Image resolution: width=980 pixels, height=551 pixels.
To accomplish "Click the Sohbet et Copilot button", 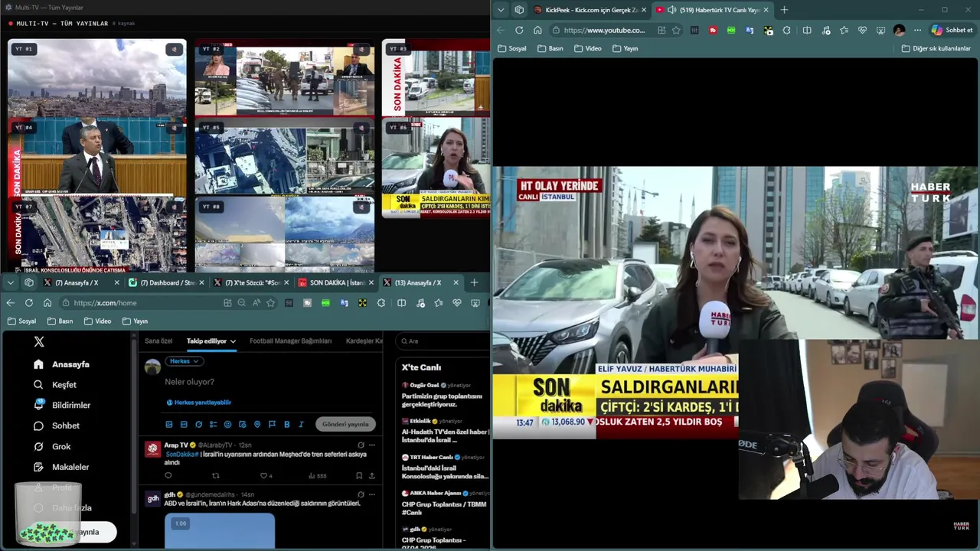I will tap(952, 30).
